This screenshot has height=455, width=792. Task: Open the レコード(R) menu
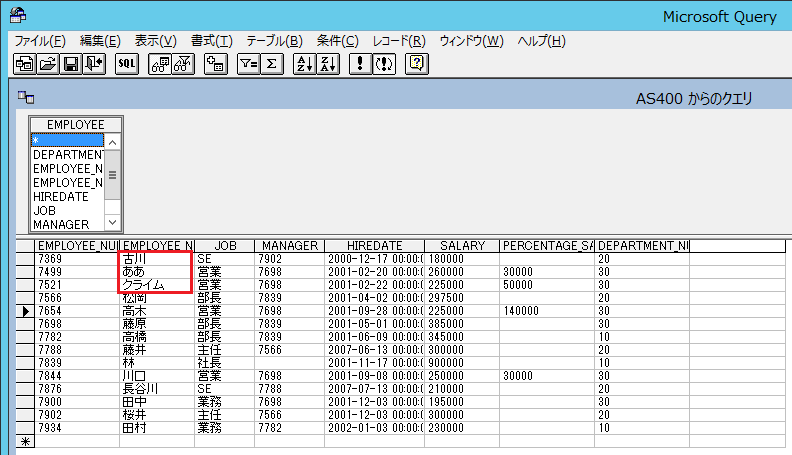point(399,41)
